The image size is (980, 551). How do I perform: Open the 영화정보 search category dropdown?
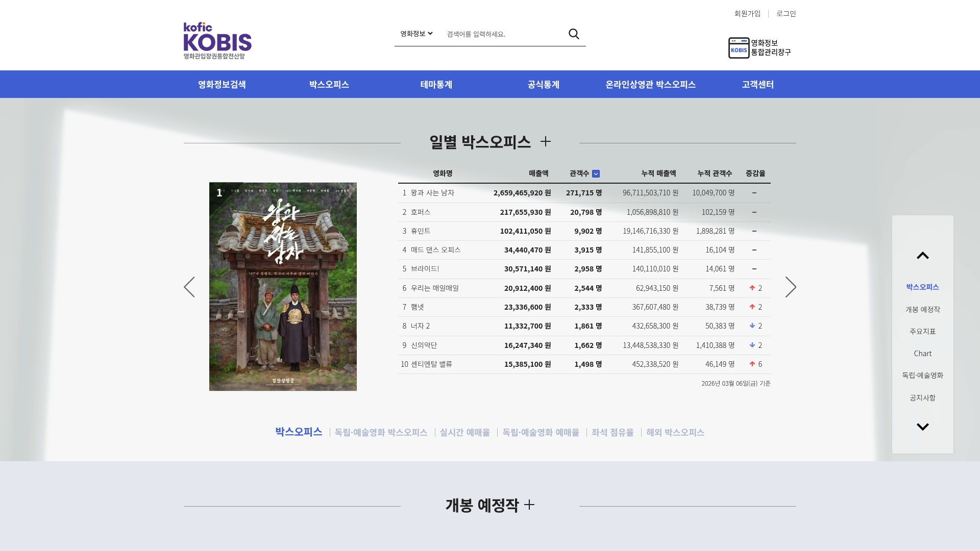(x=416, y=34)
